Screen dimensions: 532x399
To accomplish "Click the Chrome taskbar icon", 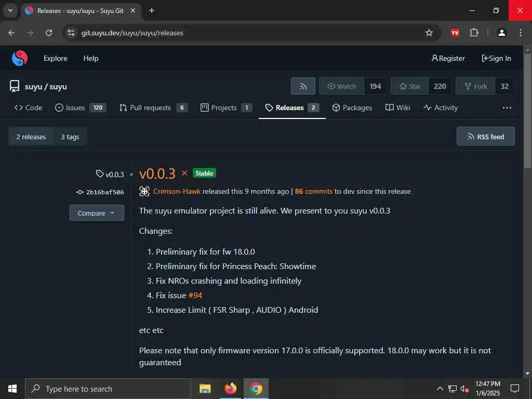I will coord(256,389).
